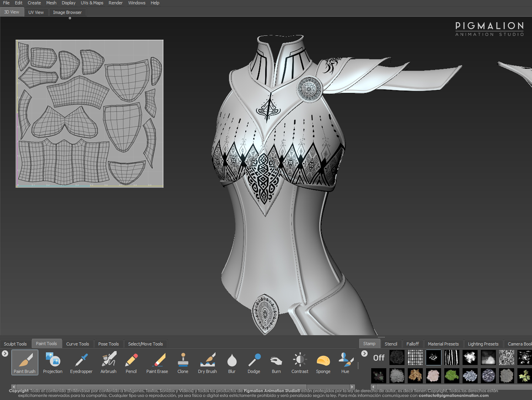This screenshot has height=400, width=532.
Task: Click the contacto@pigmalionanimation.com email link
Action: click(x=453, y=396)
